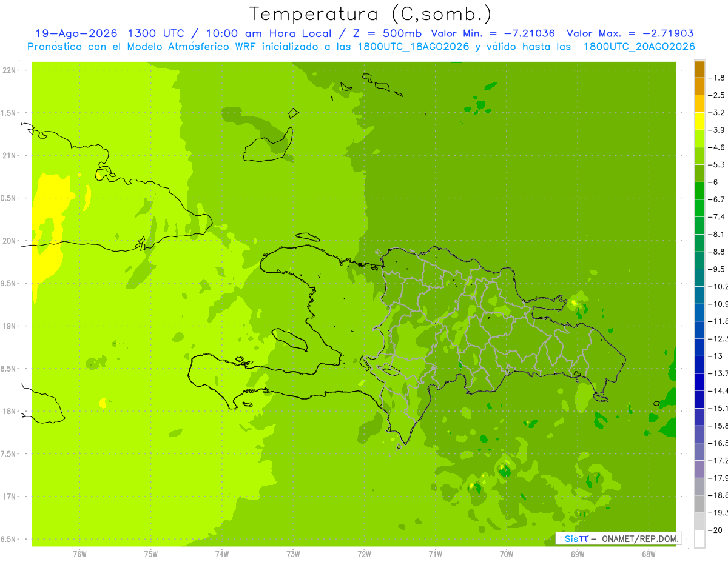Pick the lime swatch between -3.9 and -4.6
The image size is (728, 562).
point(699,139)
